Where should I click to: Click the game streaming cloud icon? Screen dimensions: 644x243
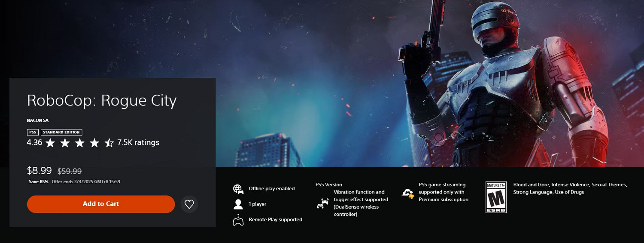tap(408, 193)
